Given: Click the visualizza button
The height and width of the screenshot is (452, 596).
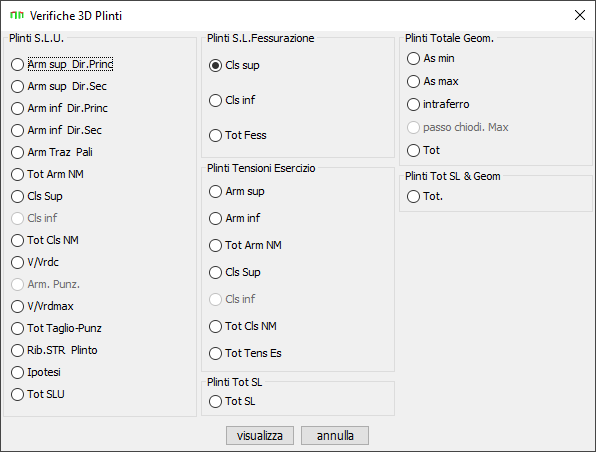Looking at the screenshot, I should [260, 435].
